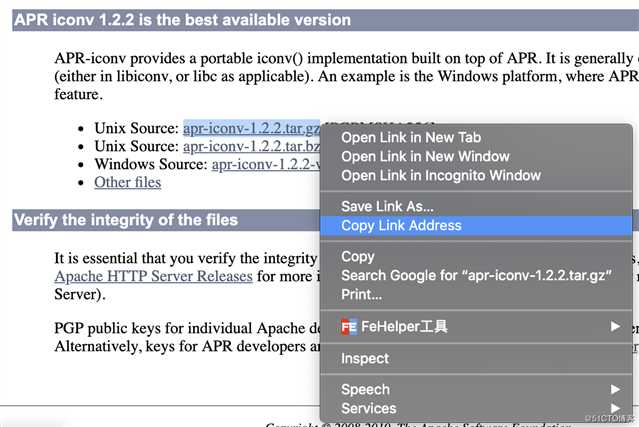Image resolution: width=639 pixels, height=427 pixels.
Task: Follow the Other files link
Action: (x=128, y=182)
